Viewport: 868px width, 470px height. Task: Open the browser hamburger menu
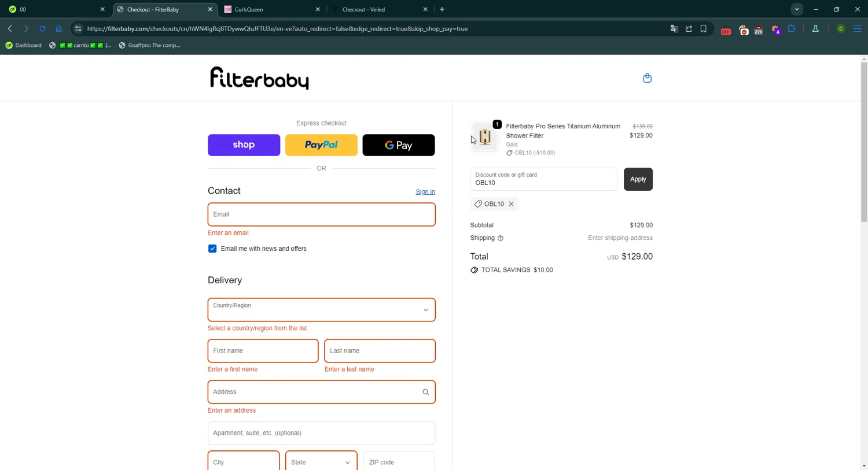(858, 29)
